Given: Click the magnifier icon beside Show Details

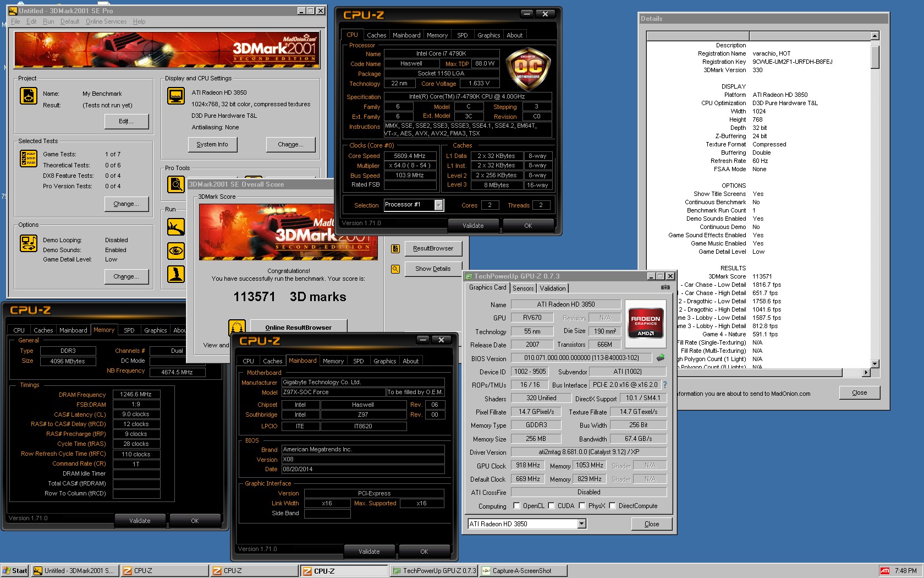Looking at the screenshot, I should pyautogui.click(x=395, y=269).
